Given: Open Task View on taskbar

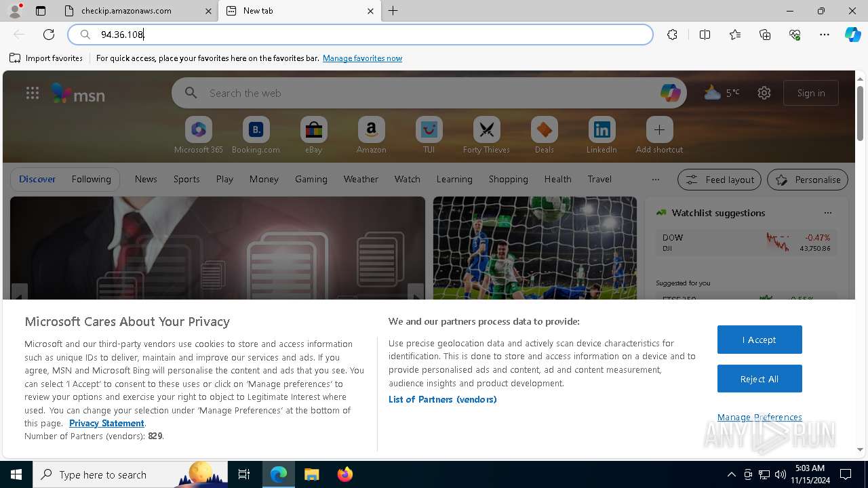Looking at the screenshot, I should point(244,474).
